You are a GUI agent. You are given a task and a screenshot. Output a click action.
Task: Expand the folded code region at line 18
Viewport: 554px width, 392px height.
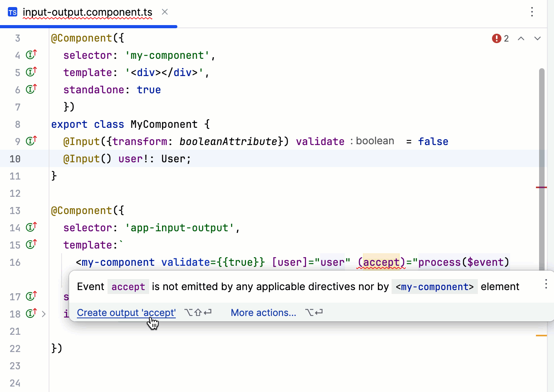(x=44, y=314)
